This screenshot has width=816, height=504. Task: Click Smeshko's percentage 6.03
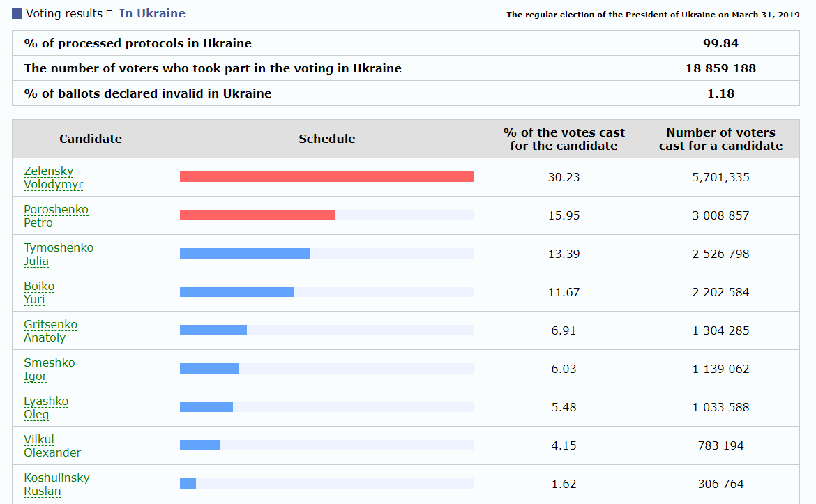point(564,369)
